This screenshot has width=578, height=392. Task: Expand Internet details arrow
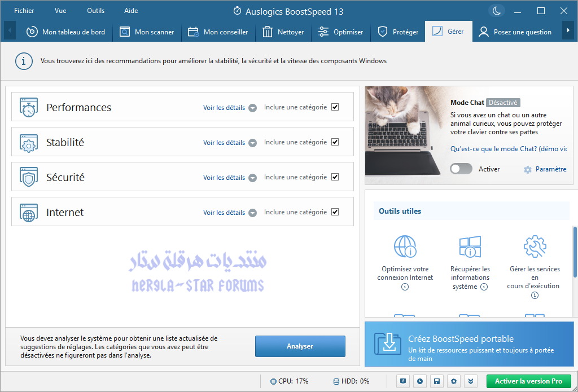point(252,213)
